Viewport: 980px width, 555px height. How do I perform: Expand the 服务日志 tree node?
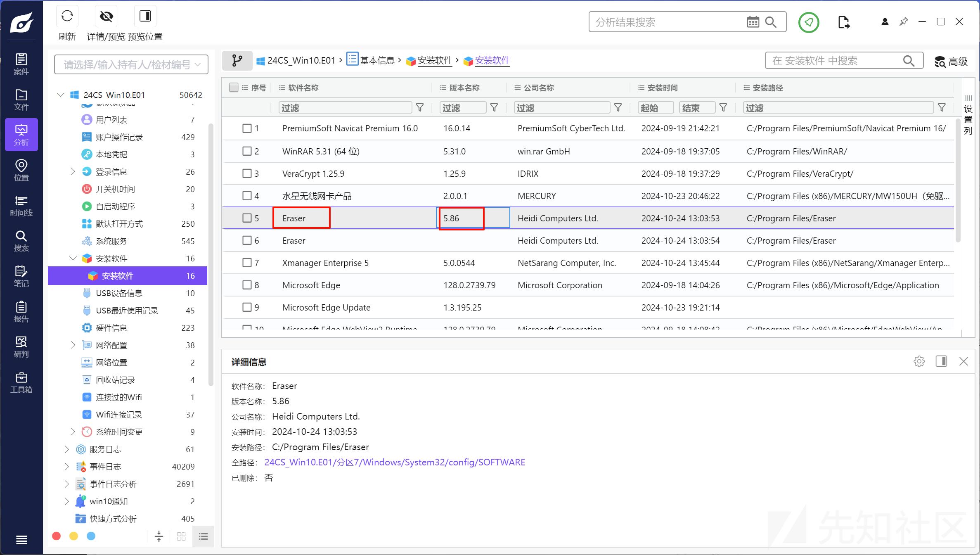[66, 449]
